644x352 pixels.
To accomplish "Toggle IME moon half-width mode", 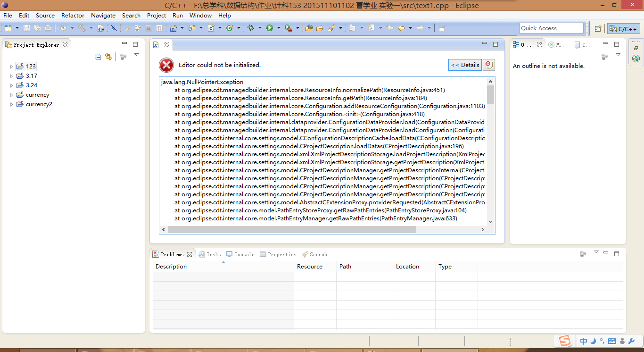I will coord(594,341).
